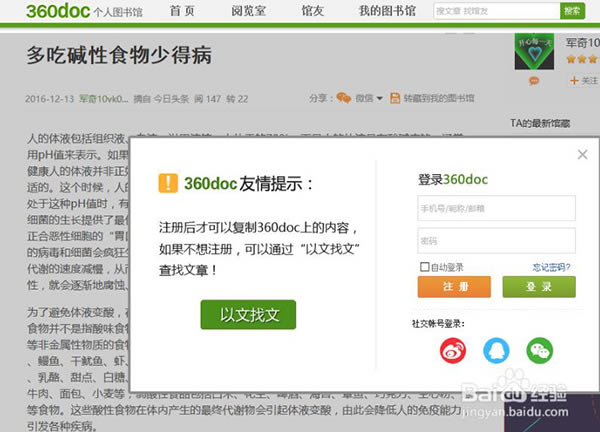The height and width of the screenshot is (432, 600).
Task: Click the green 以文找文 button
Action: [248, 315]
